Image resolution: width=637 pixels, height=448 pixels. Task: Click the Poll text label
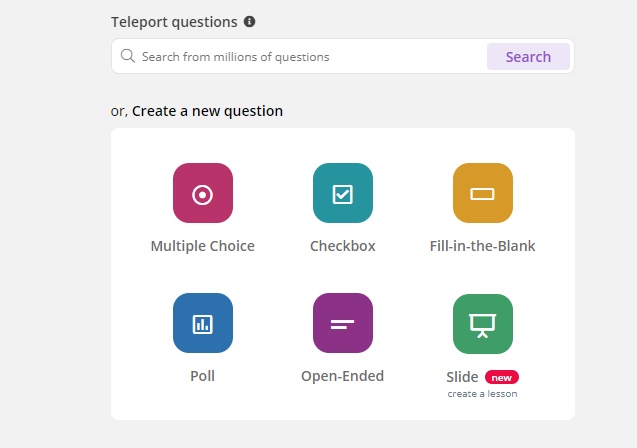point(202,376)
